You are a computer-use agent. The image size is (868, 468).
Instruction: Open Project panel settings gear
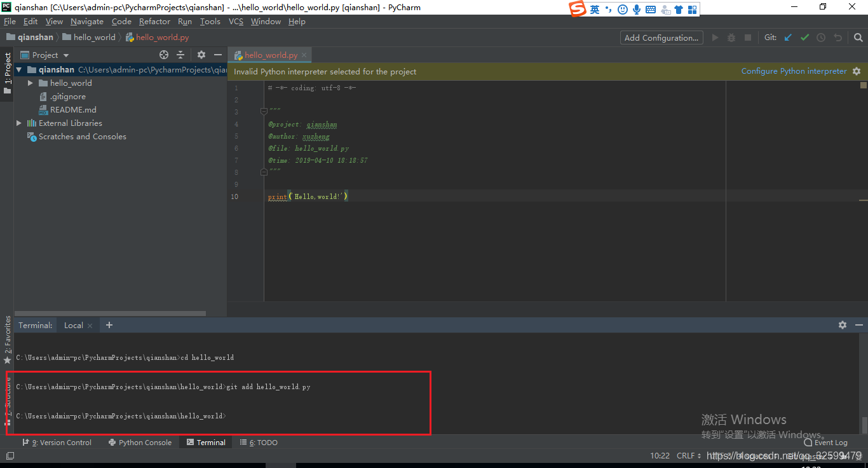pyautogui.click(x=201, y=55)
